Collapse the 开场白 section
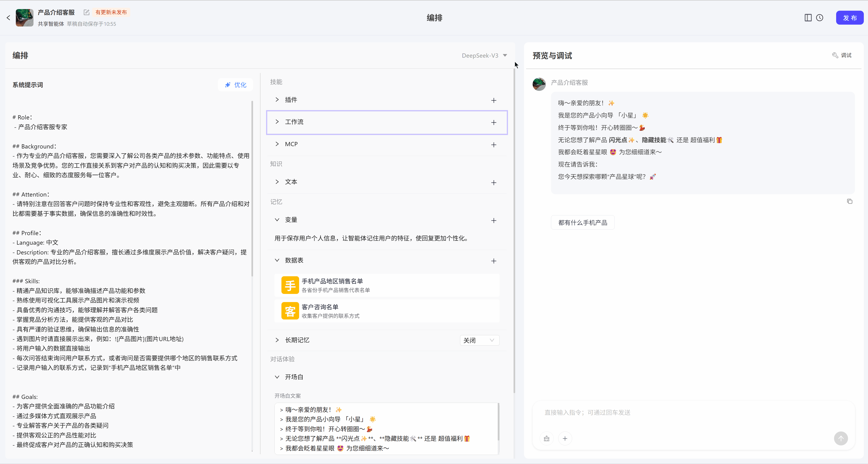This screenshot has height=464, width=868. pos(277,377)
